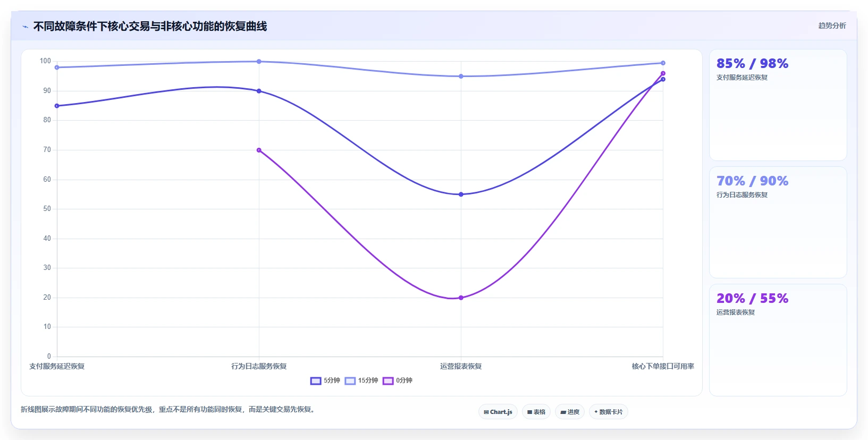Toggle the 0分钟 legend series

point(398,380)
